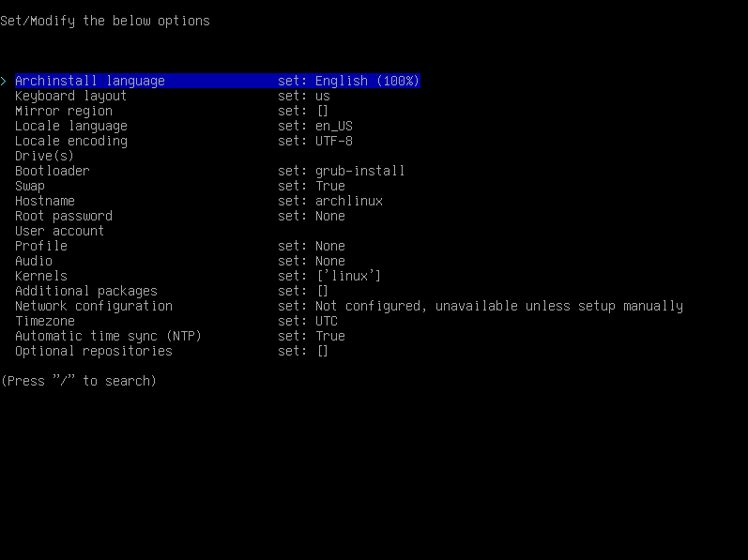
Task: Open the Bootloader option
Action: 210,171
